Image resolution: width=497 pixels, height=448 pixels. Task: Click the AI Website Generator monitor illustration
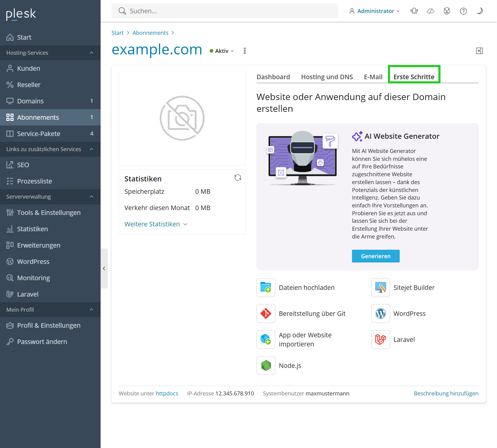coord(302,158)
